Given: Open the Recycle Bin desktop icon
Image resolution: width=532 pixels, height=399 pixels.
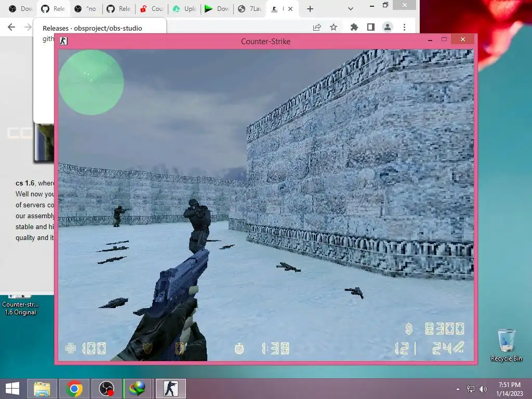Looking at the screenshot, I should [506, 345].
